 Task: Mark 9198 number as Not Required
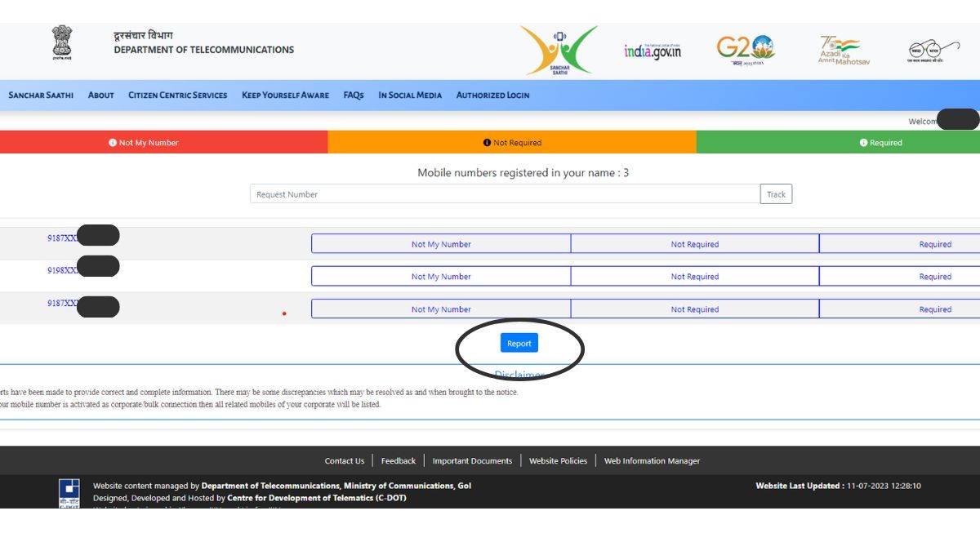(694, 277)
